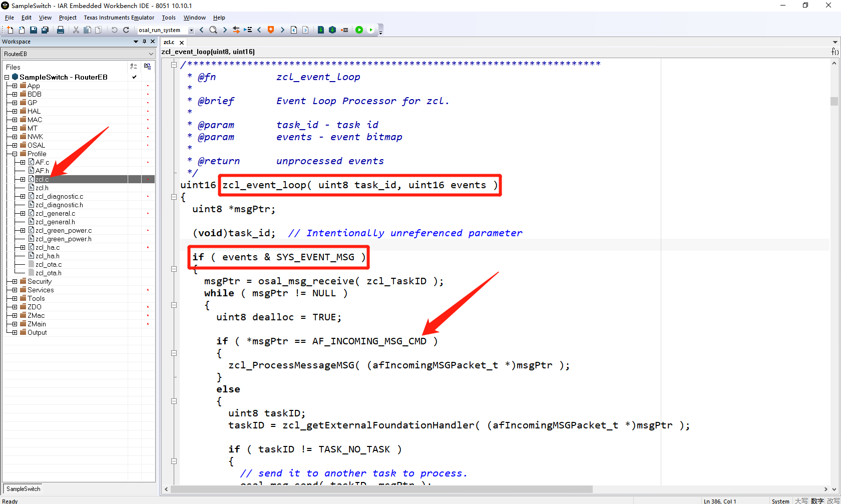This screenshot has height=504, width=841.
Task: Toggle breakpoint using the red dot icon
Action: click(x=344, y=30)
